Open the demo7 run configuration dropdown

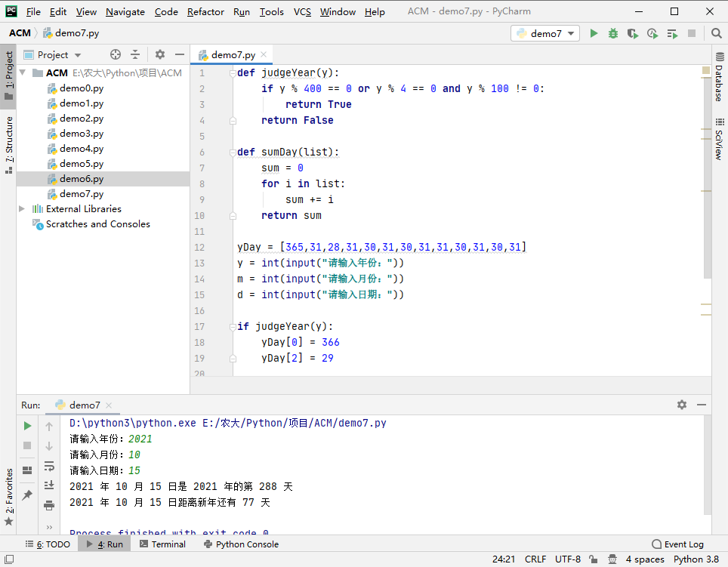(x=546, y=33)
